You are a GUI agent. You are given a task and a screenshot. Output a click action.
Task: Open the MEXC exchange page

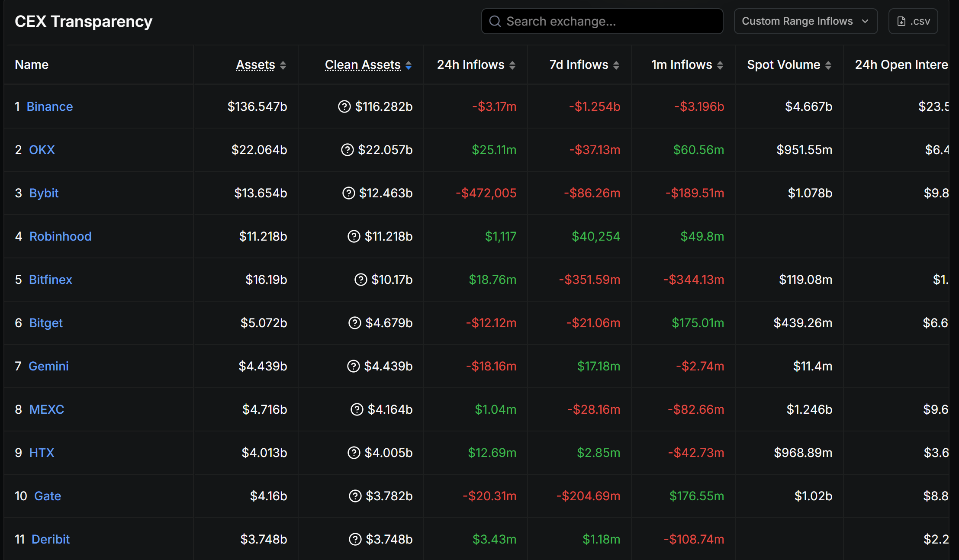(x=47, y=409)
